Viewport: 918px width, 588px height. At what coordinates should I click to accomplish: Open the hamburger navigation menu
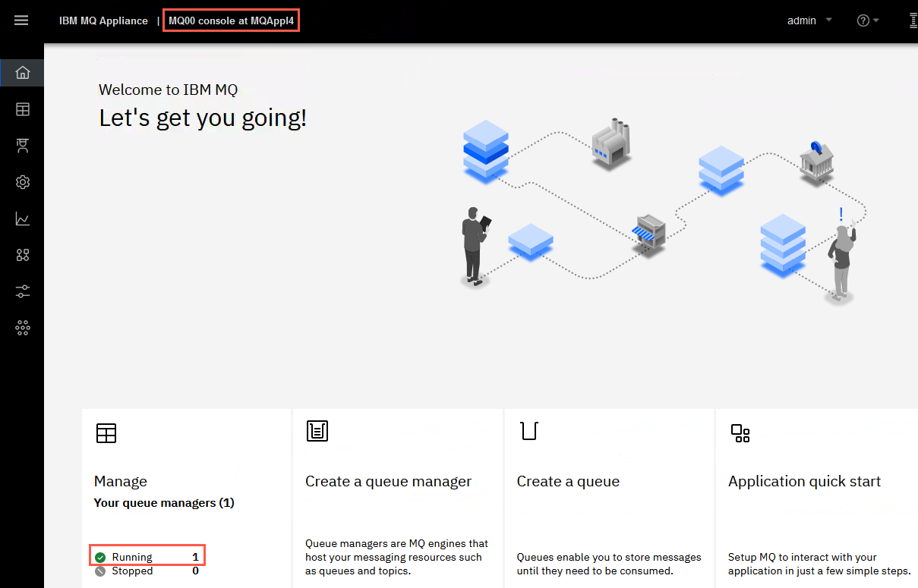click(x=21, y=20)
